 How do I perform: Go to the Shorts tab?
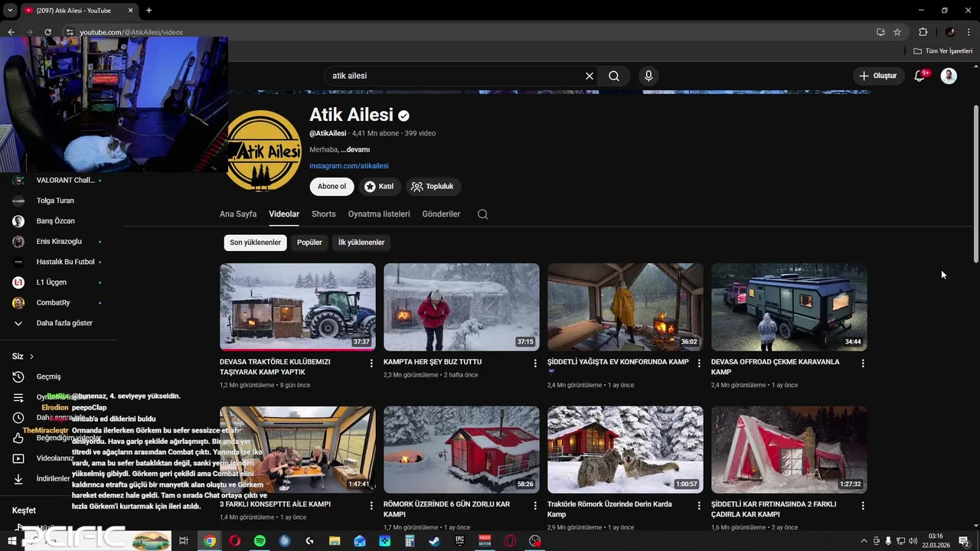click(323, 214)
